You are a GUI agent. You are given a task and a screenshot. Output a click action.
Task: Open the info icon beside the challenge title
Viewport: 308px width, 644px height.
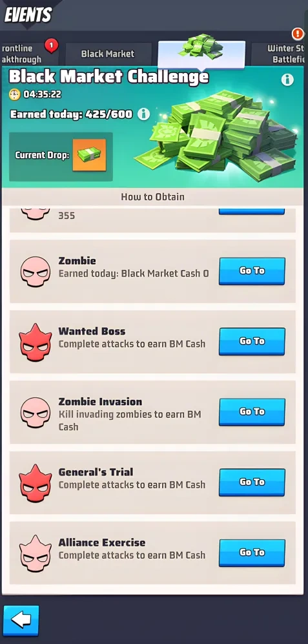pyautogui.click(x=287, y=79)
